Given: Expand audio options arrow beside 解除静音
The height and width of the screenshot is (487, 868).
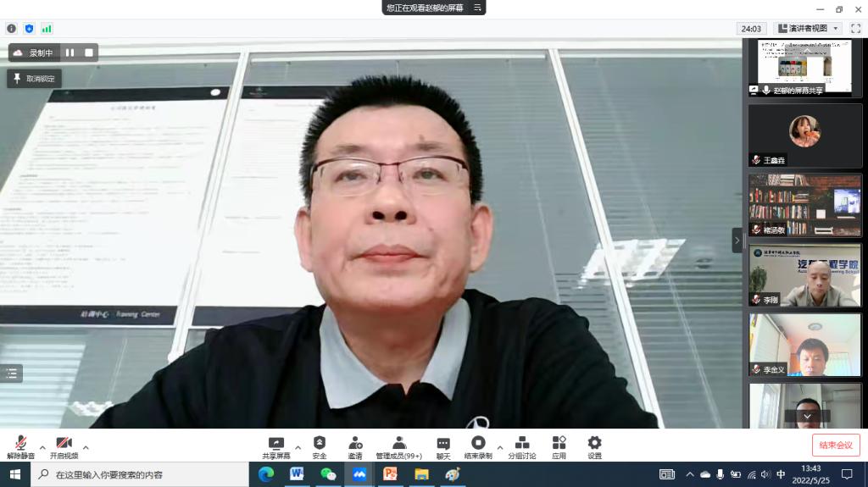Looking at the screenshot, I should [42, 447].
